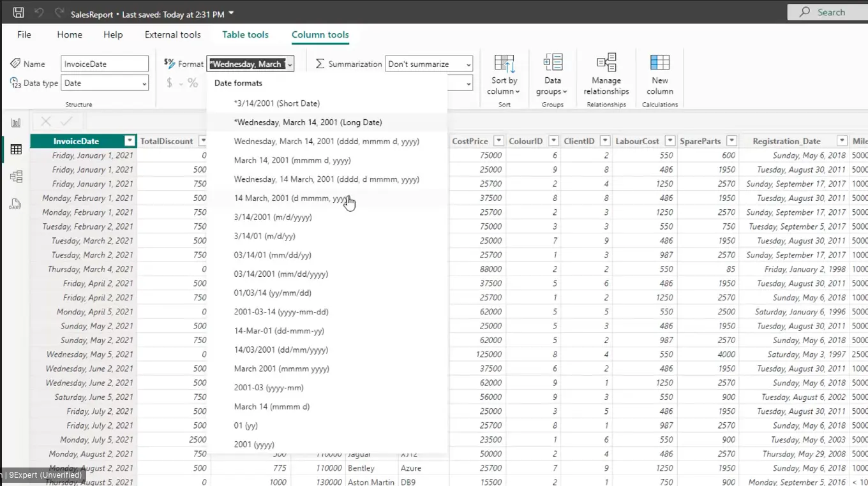Click the Undo arrow icon
The height and width of the screenshot is (486, 868).
40,13
